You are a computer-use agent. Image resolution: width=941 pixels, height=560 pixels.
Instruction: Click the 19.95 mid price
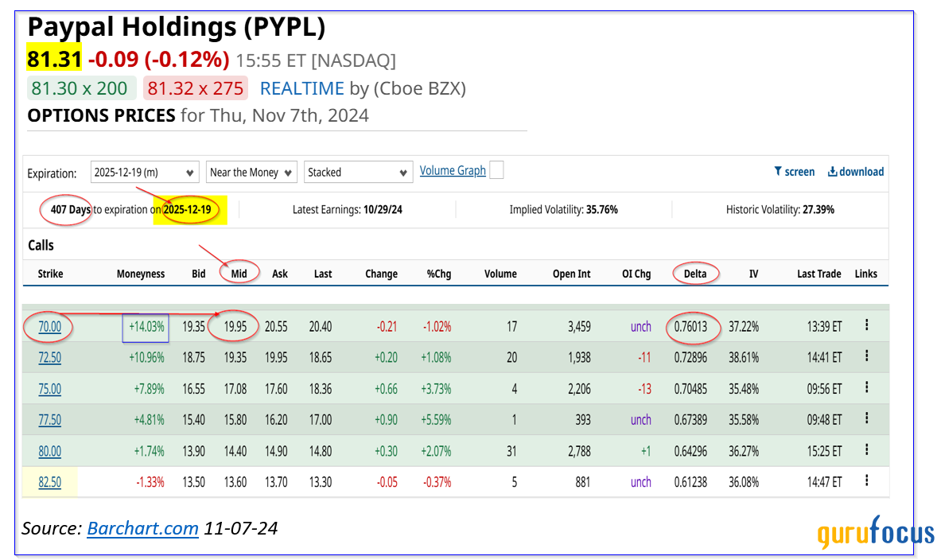click(x=235, y=326)
